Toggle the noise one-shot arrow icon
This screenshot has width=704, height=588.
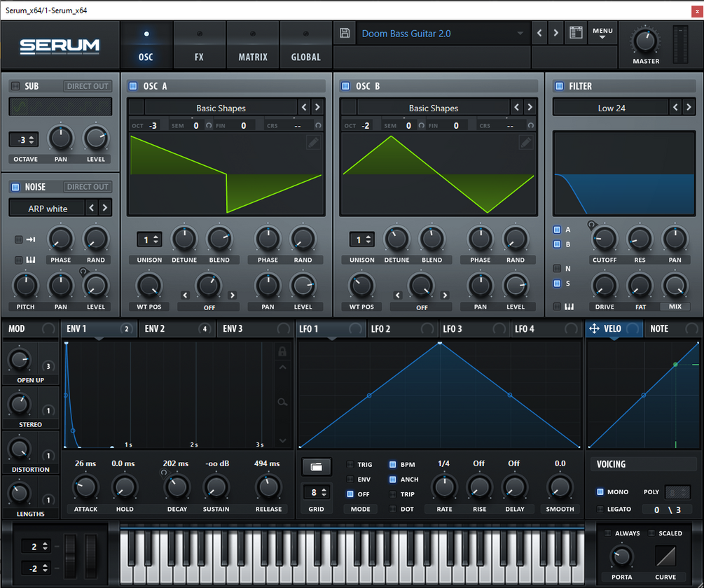31,239
